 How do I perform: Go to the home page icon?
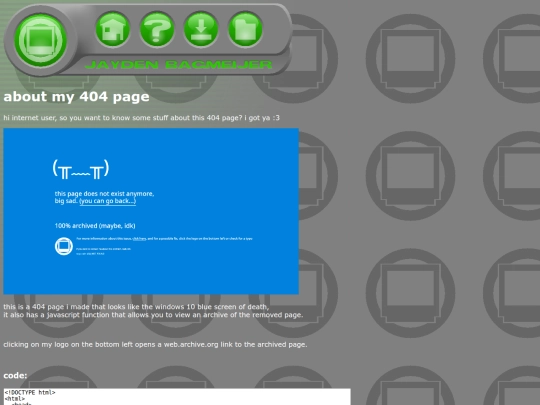[x=113, y=30]
